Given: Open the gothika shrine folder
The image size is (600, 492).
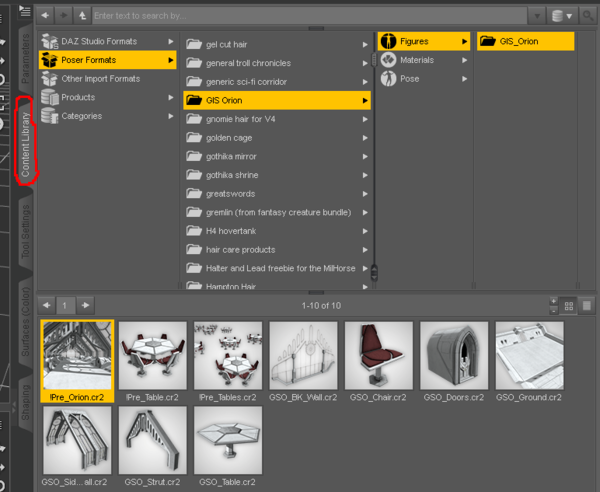Looking at the screenshot, I should pos(277,175).
